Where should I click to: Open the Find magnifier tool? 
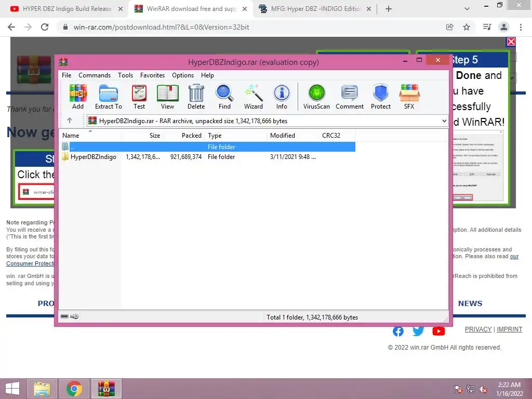224,97
